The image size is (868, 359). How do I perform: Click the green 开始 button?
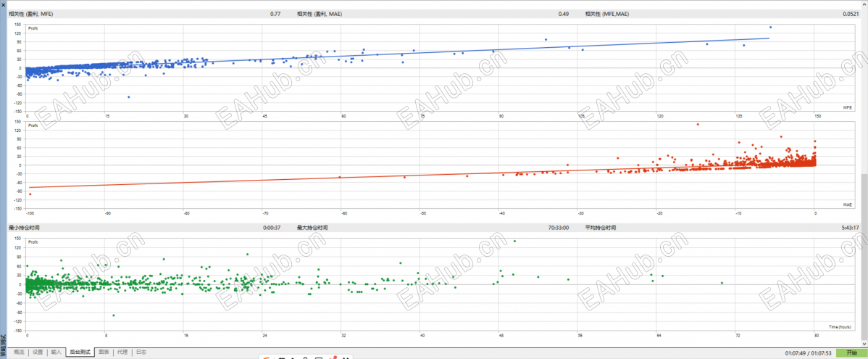pos(851,353)
